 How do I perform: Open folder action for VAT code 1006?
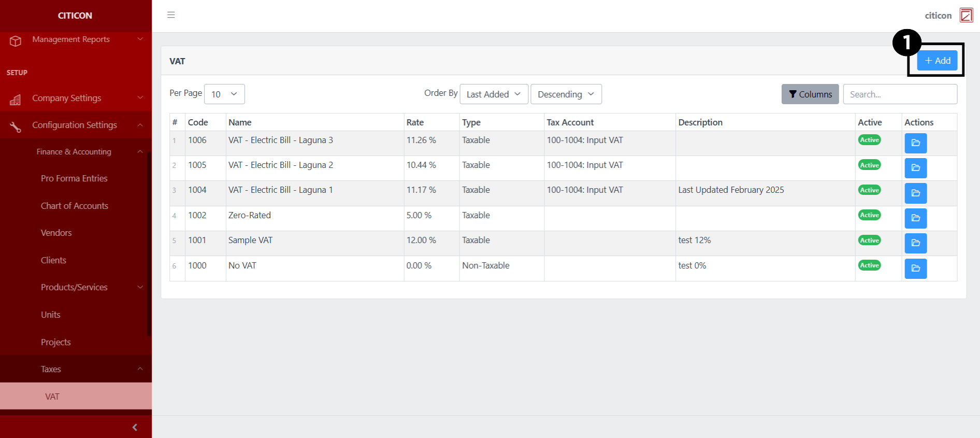point(915,143)
